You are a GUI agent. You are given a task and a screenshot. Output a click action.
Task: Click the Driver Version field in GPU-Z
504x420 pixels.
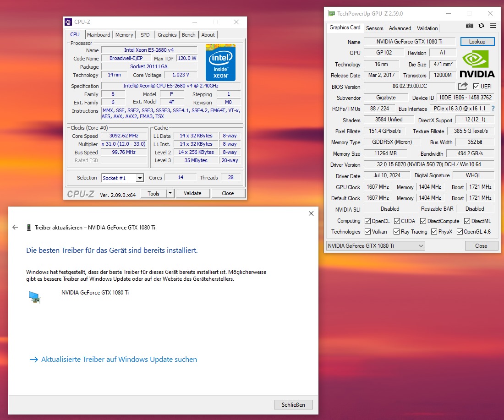click(x=429, y=164)
